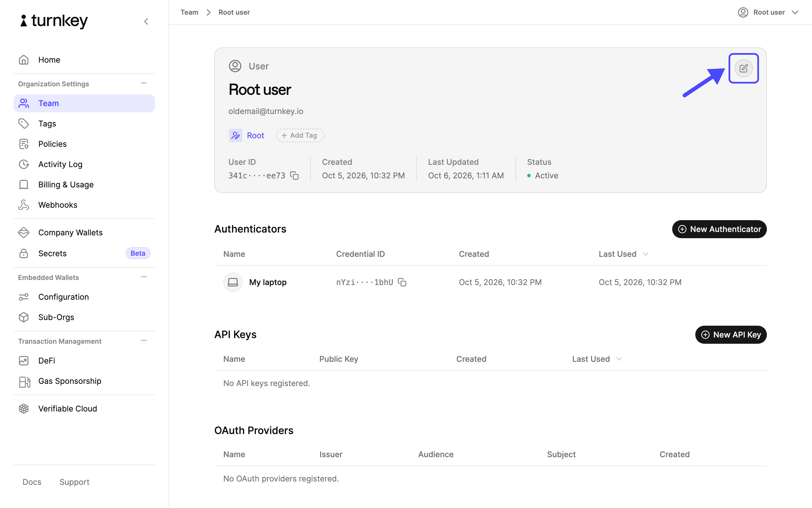The height and width of the screenshot is (508, 812).
Task: Open the Support link
Action: [x=74, y=482]
